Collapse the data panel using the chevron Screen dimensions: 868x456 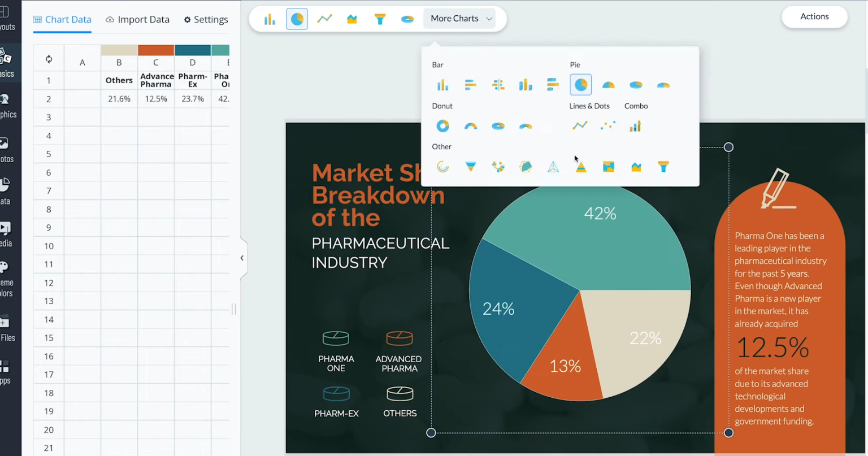(242, 258)
